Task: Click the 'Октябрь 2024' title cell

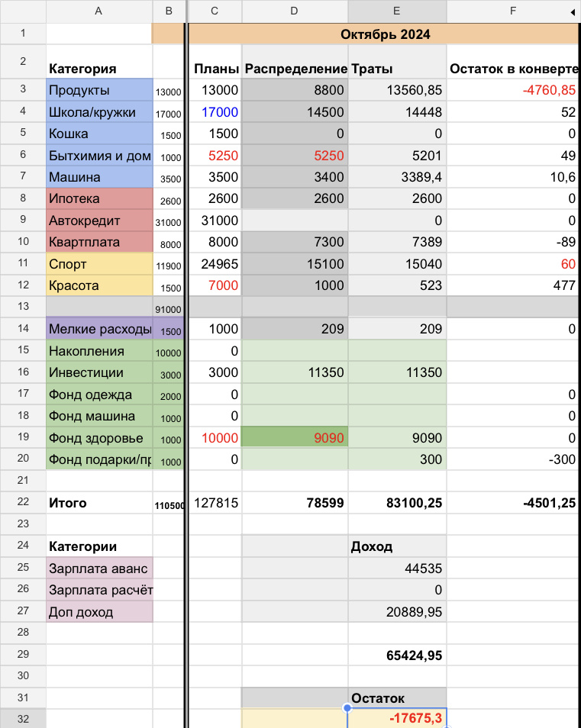Action: [x=385, y=34]
